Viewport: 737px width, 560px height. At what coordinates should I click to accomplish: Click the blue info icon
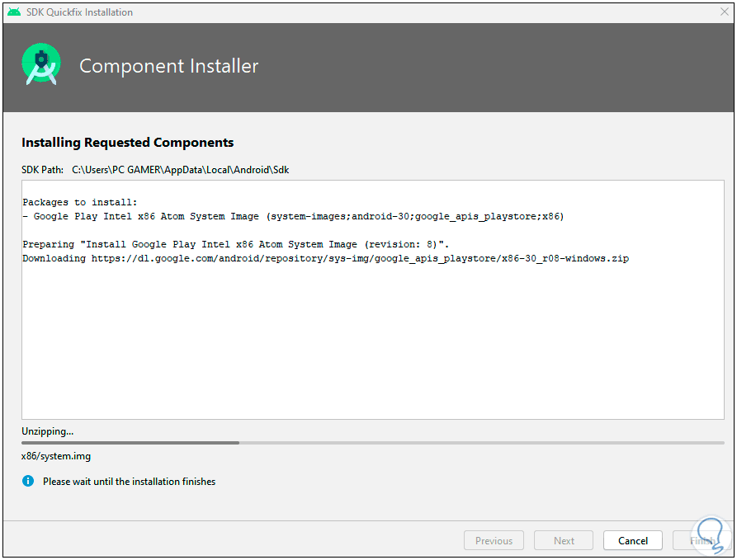pyautogui.click(x=28, y=481)
